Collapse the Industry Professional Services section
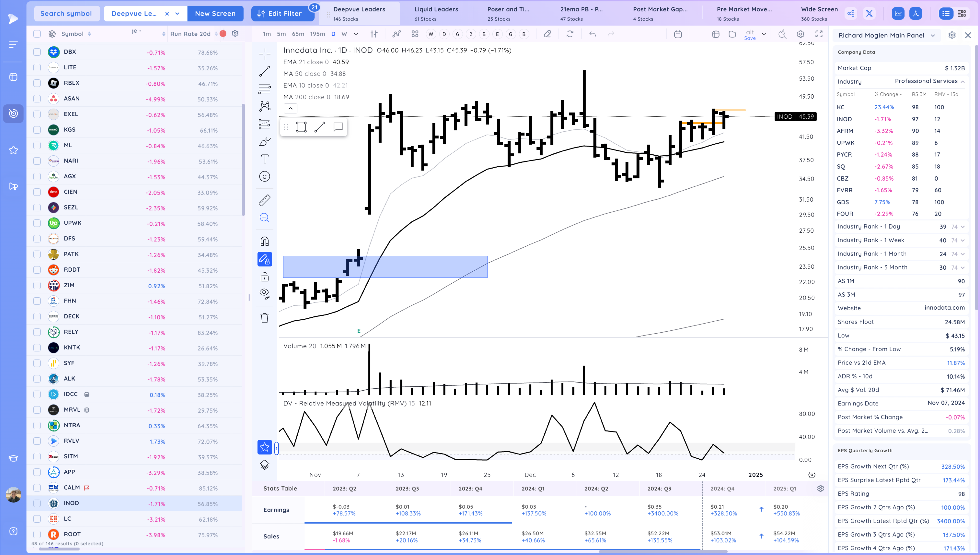 point(962,82)
